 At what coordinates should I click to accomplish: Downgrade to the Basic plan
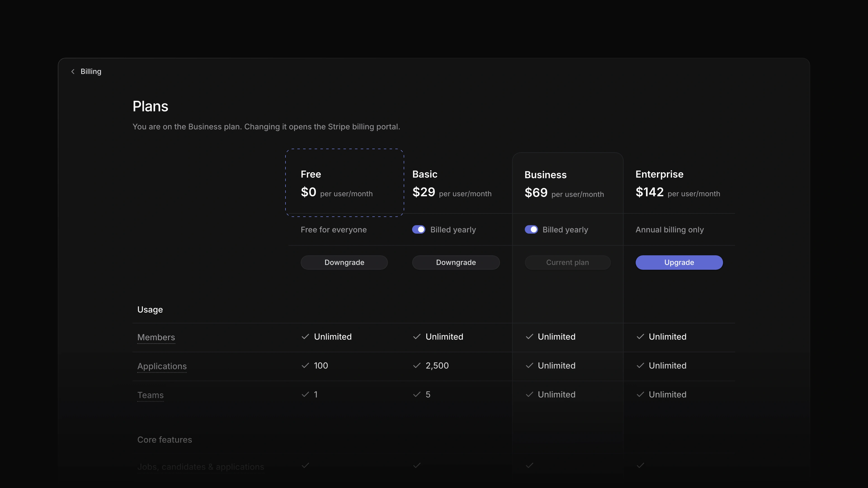[x=455, y=262]
